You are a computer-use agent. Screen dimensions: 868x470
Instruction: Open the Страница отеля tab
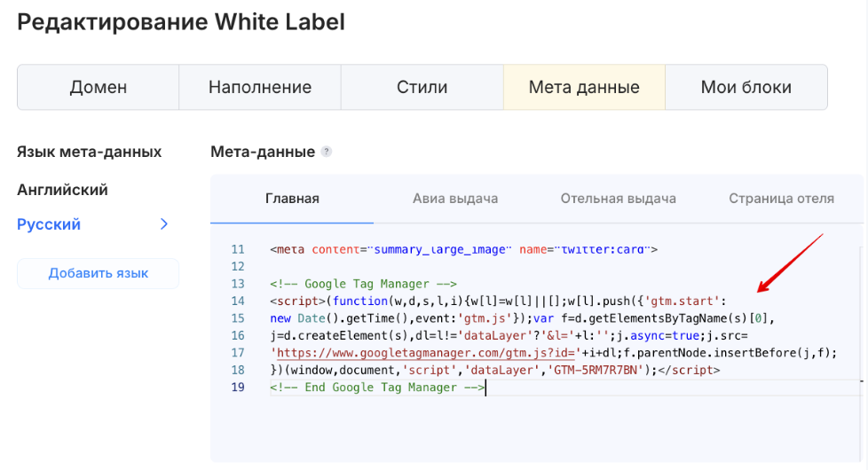[781, 199]
